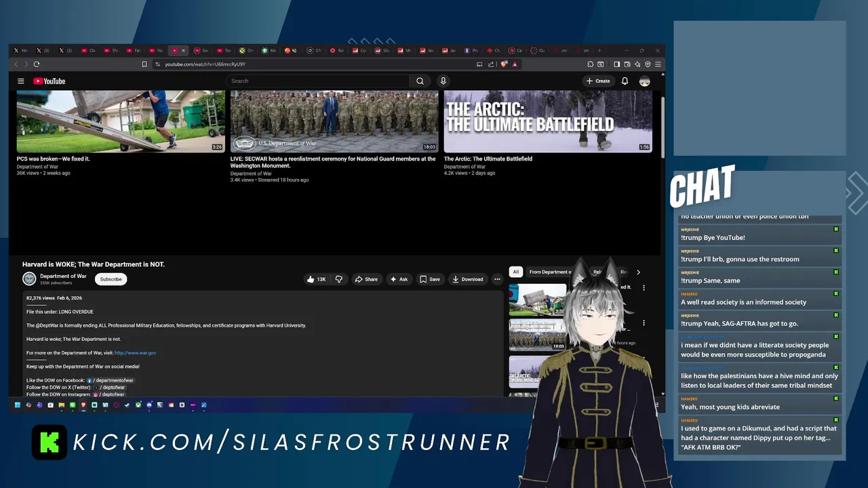The width and height of the screenshot is (868, 488).
Task: Open the 'PCS was broken' video thumbnail
Action: [121, 121]
